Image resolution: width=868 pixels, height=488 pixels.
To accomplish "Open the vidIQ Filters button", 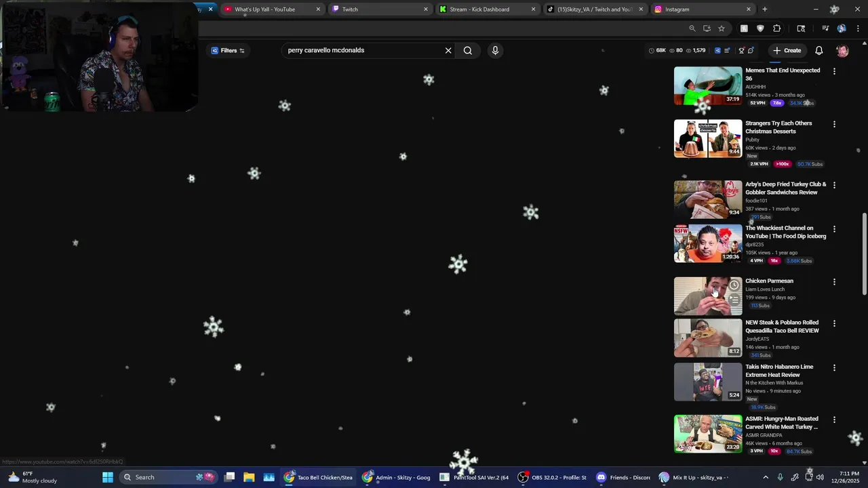I will pos(228,50).
